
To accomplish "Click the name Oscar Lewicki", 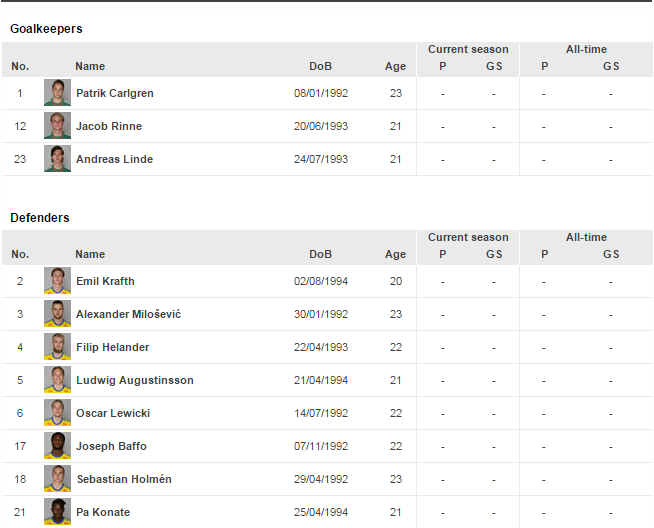I will [x=113, y=413].
